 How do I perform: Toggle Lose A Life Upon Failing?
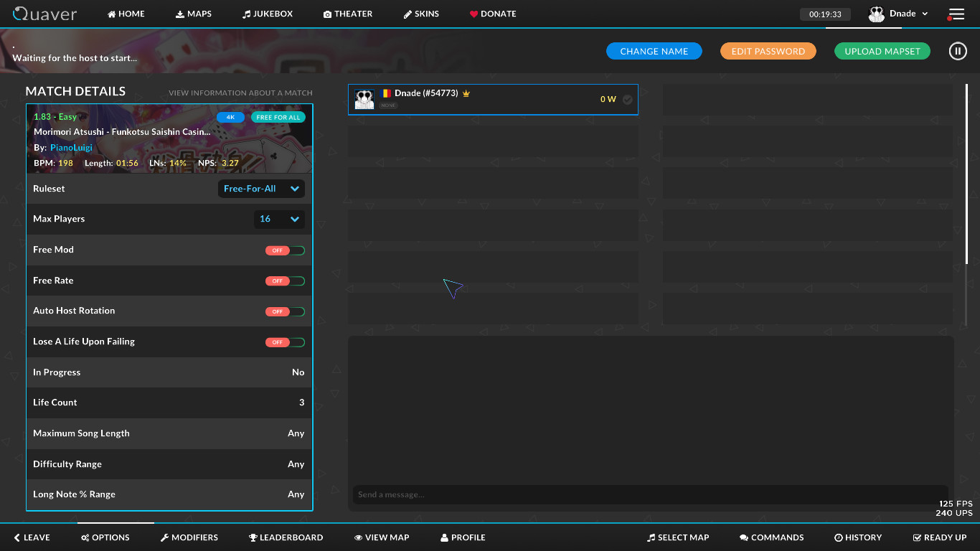(285, 342)
